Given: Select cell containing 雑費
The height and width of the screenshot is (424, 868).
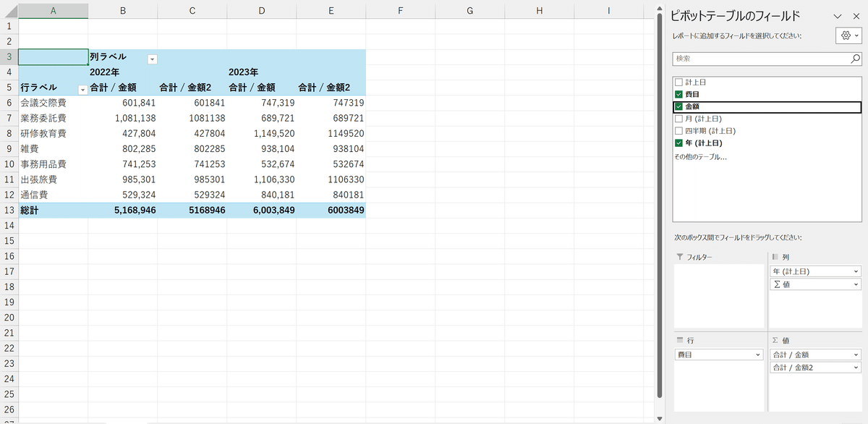Looking at the screenshot, I should tap(53, 149).
